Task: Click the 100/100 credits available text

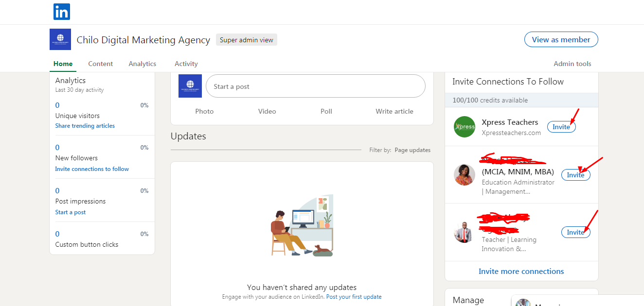Action: pos(490,100)
